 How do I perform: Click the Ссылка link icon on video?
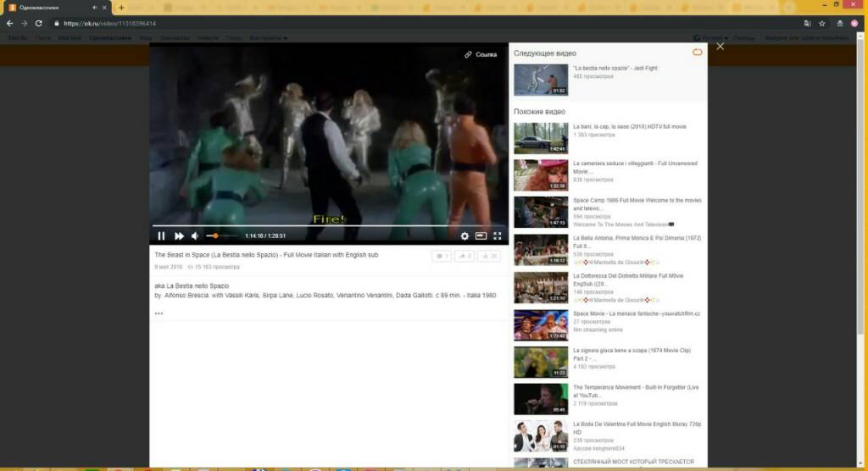coord(480,54)
